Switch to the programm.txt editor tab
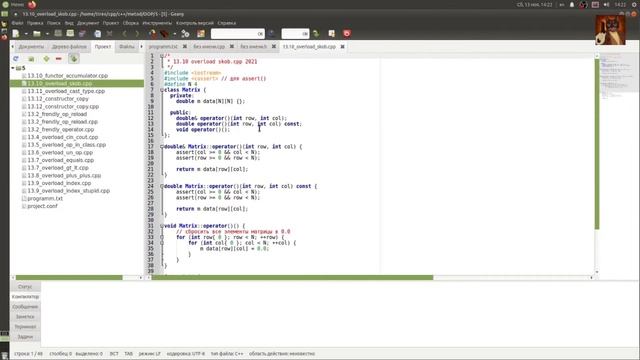 pyautogui.click(x=163, y=47)
